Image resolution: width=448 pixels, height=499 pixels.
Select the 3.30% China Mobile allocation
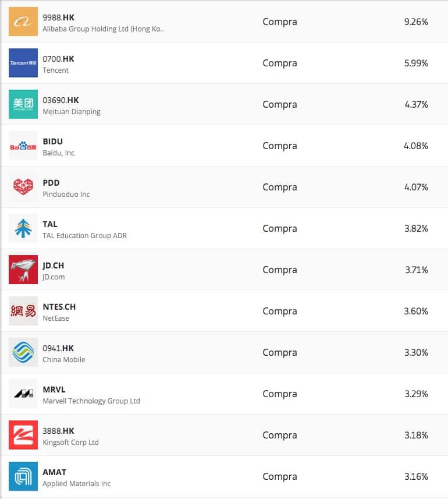coord(416,352)
